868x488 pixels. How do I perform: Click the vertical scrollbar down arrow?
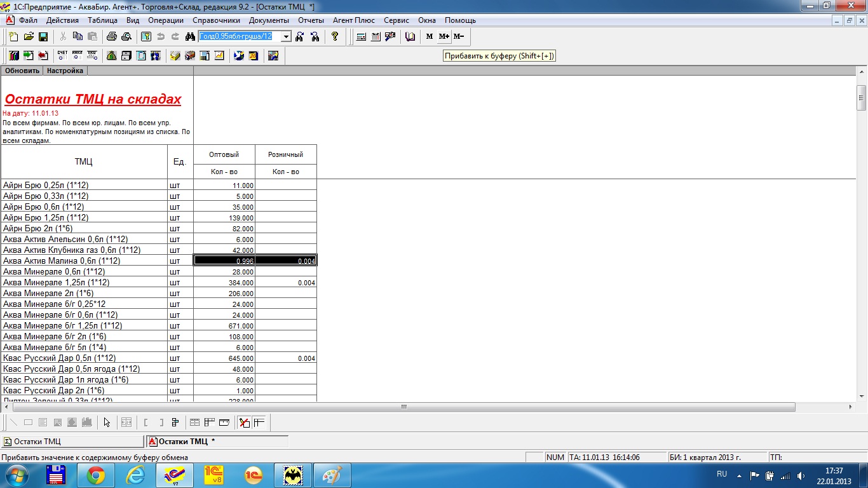862,396
